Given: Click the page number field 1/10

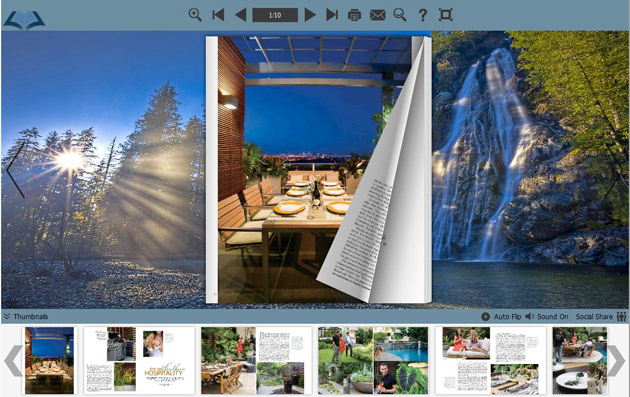Looking at the screenshot, I should click(275, 15).
